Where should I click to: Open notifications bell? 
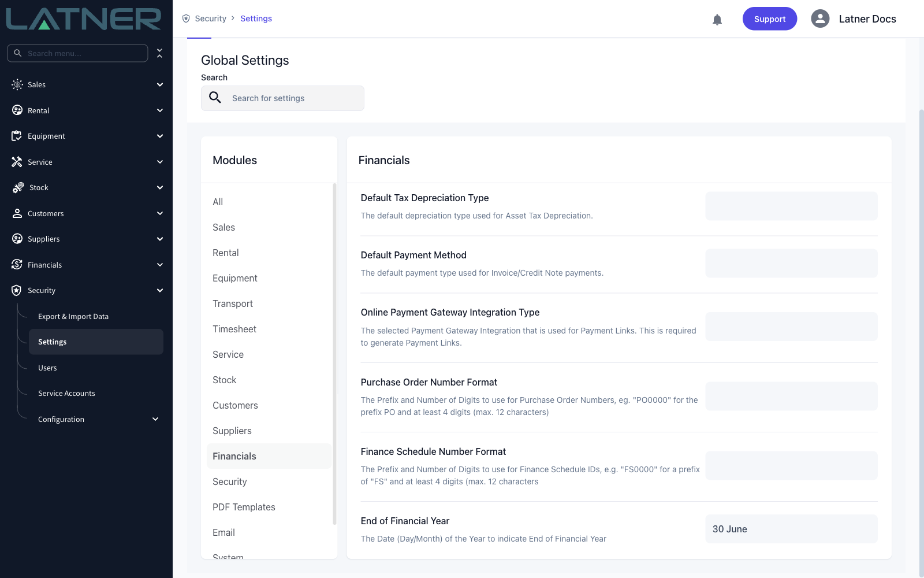717,20
